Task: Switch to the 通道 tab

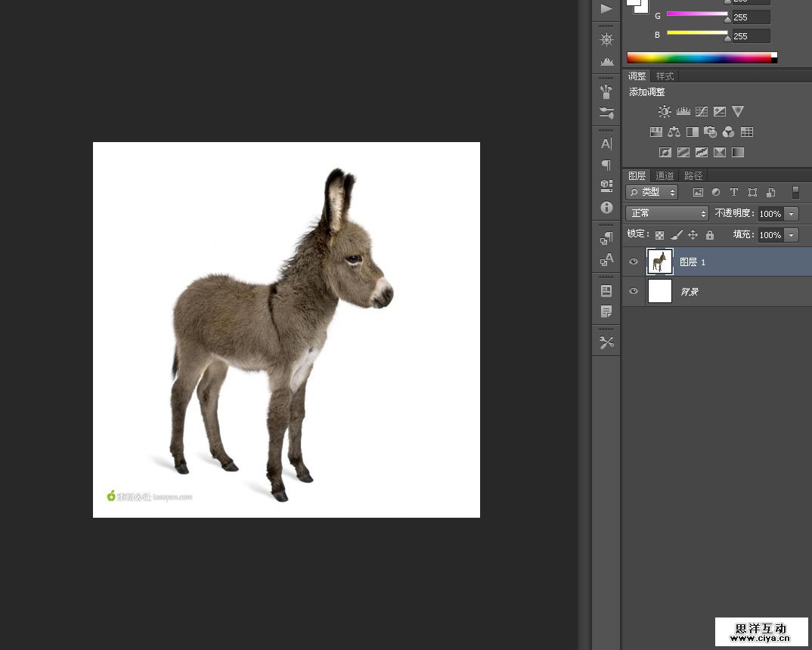Action: pyautogui.click(x=665, y=176)
